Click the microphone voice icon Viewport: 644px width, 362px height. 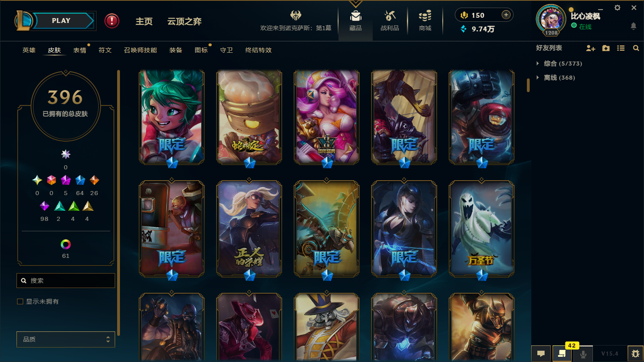[583, 354]
